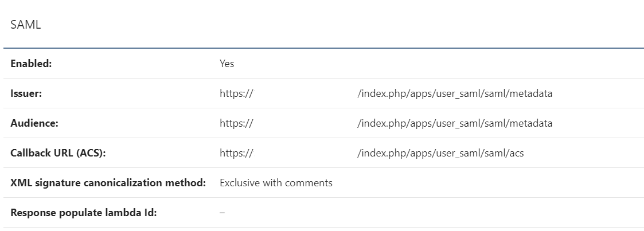Image resolution: width=644 pixels, height=231 pixels.
Task: Click the Enabled field label
Action: tap(31, 64)
